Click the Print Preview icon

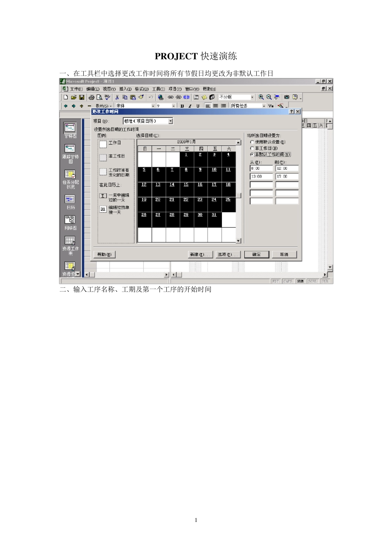point(99,97)
